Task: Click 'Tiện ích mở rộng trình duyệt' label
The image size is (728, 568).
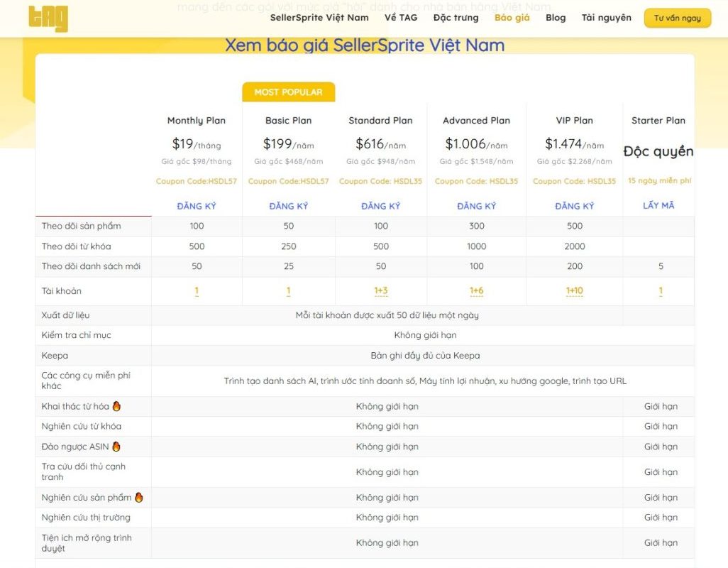Action: click(87, 542)
